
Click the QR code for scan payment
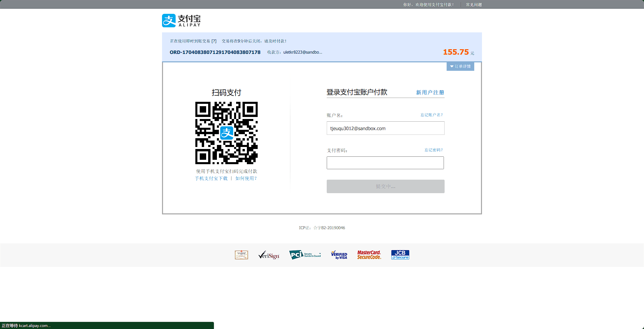pyautogui.click(x=227, y=133)
